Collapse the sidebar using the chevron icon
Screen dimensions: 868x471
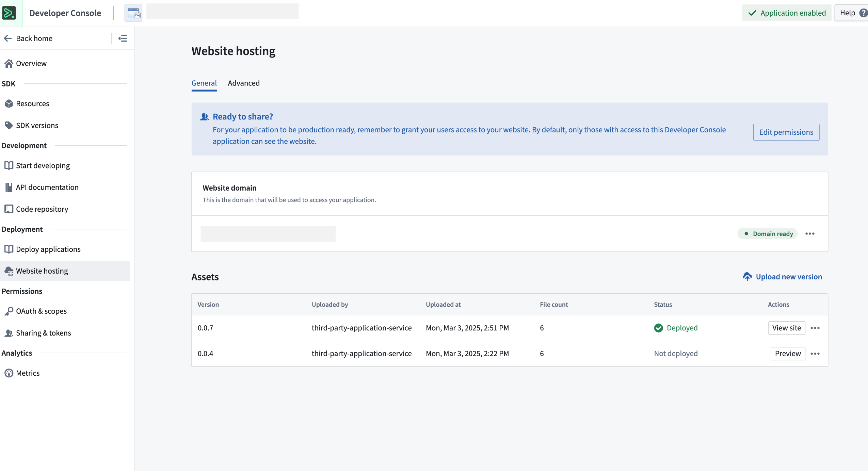point(123,38)
